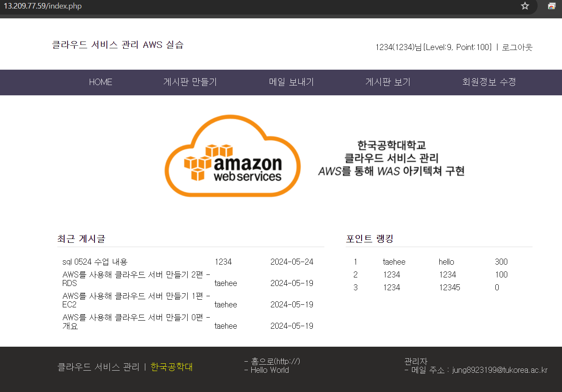The image size is (562, 392).
Task: Click the nickname hello in the ranking
Action: point(446,262)
